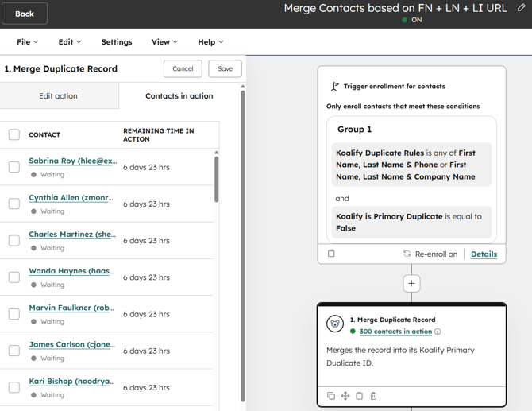Check the Cynthia Allen row checkbox
Image resolution: width=532 pixels, height=411 pixels.
click(14, 204)
